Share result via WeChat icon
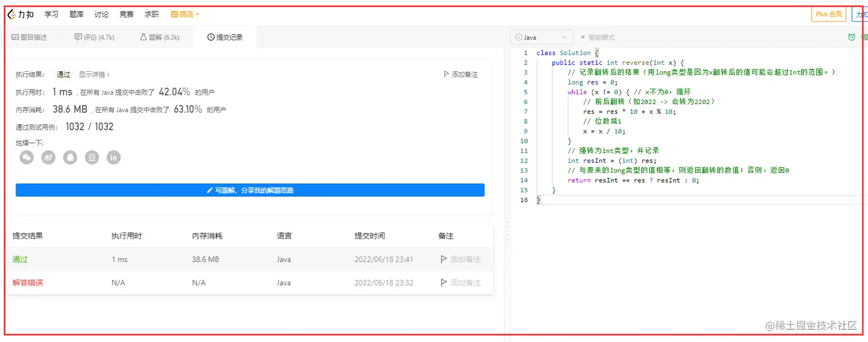Image resolution: width=868 pixels, height=342 pixels. click(26, 157)
